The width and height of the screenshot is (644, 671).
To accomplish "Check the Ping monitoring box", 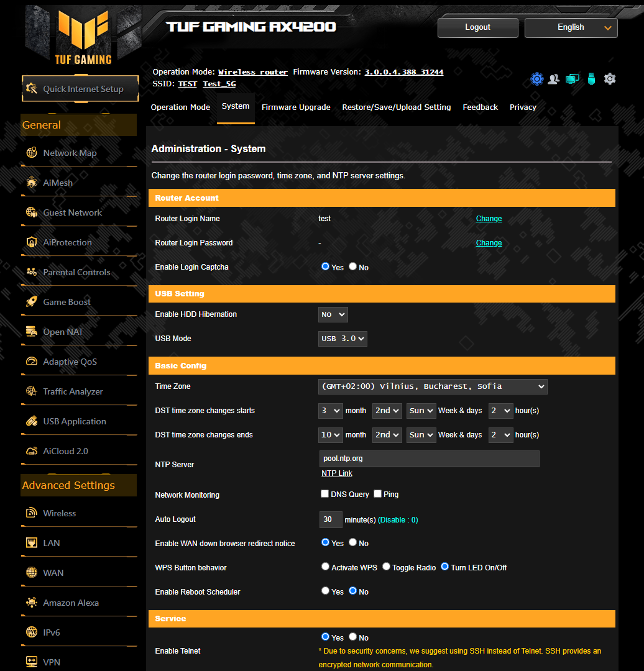I will (x=378, y=494).
